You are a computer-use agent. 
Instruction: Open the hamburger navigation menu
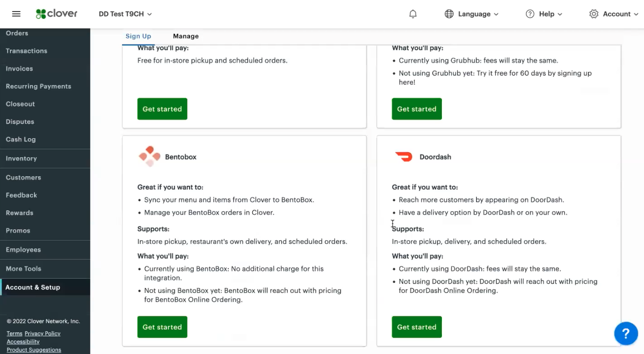coord(16,14)
